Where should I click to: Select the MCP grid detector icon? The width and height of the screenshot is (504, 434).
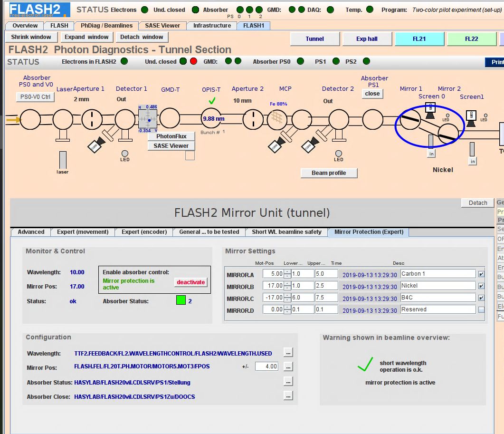tap(277, 120)
